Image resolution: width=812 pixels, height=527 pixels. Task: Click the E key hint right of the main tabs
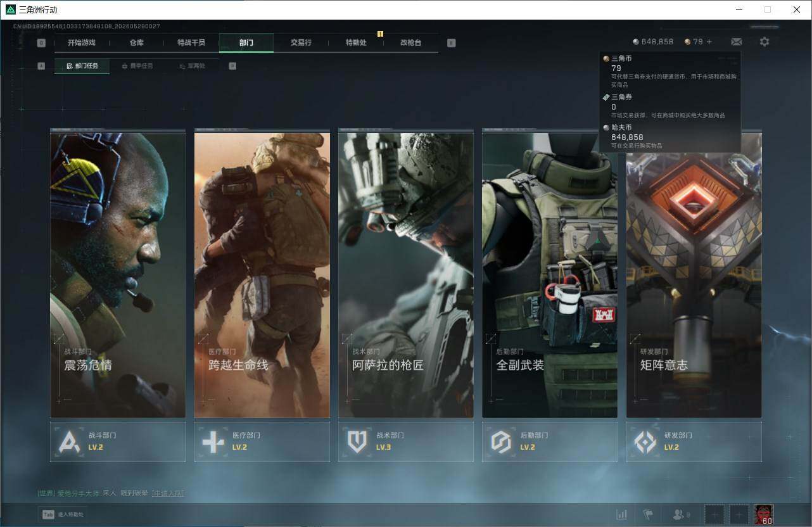click(451, 43)
